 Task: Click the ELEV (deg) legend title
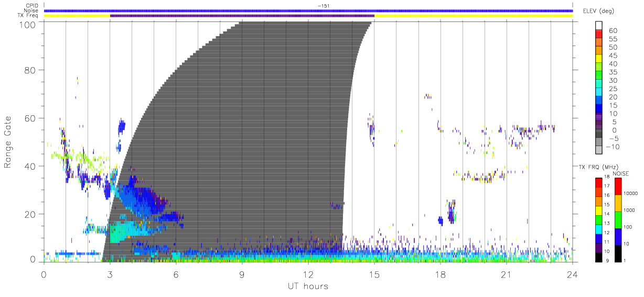click(599, 11)
